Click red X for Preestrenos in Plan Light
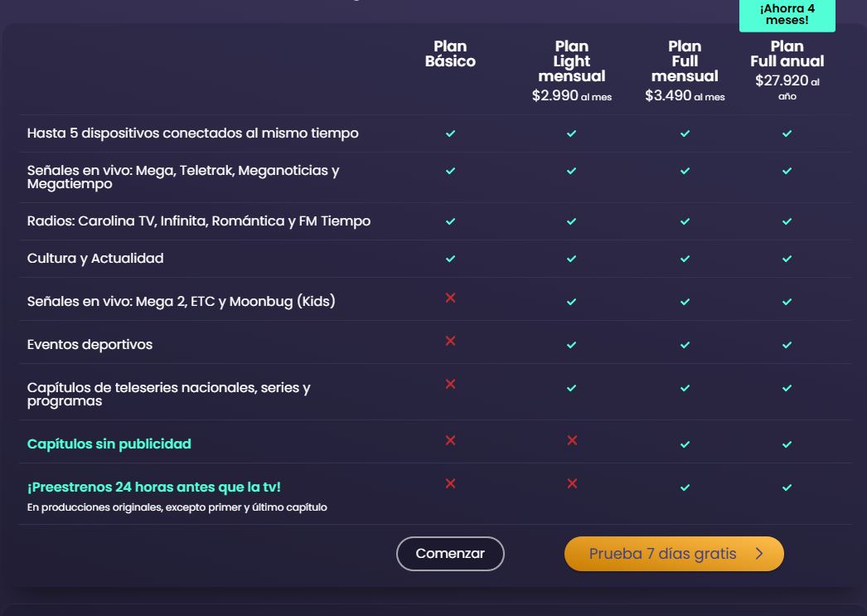Viewport: 867px width, 616px height. coord(572,483)
